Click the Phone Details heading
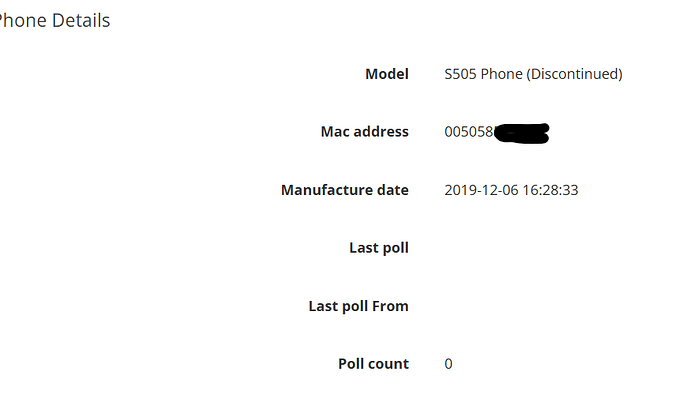This screenshot has width=690, height=412. point(55,20)
